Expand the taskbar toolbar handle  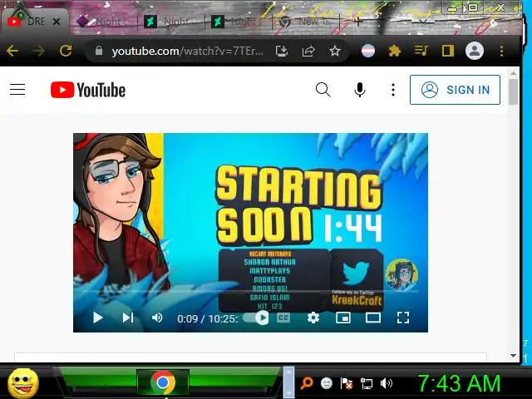(288, 382)
